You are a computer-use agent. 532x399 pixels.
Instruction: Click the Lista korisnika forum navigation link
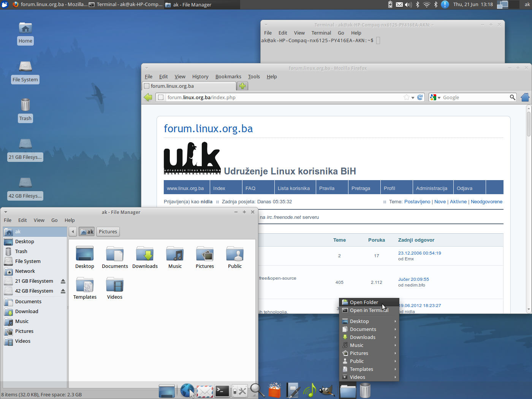tap(294, 188)
